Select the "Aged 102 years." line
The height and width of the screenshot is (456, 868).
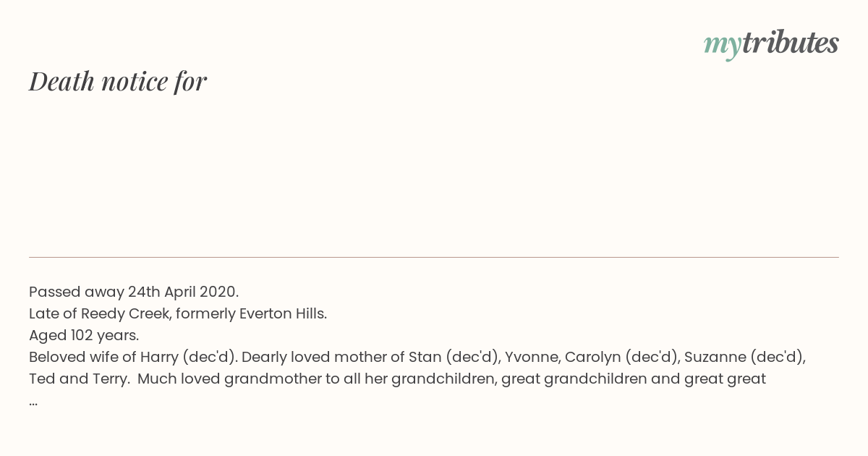(84, 335)
